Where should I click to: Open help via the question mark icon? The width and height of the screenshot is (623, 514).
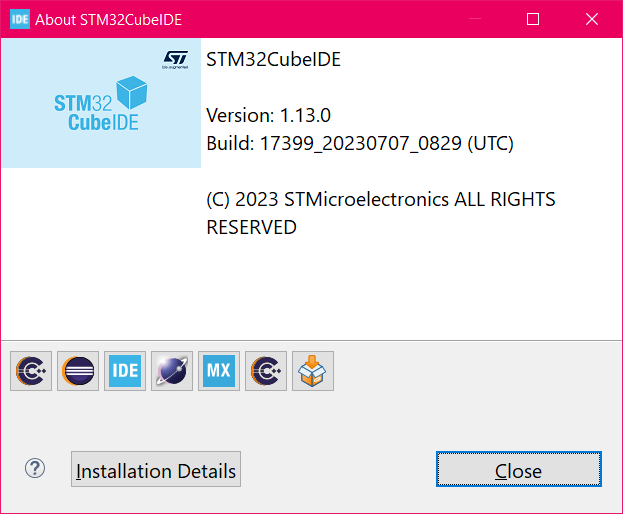[35, 468]
